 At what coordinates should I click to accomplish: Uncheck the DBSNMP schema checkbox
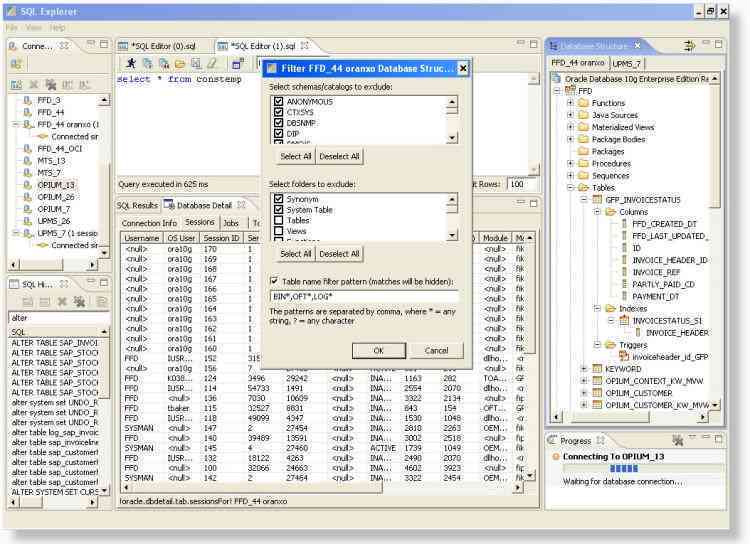(278, 122)
